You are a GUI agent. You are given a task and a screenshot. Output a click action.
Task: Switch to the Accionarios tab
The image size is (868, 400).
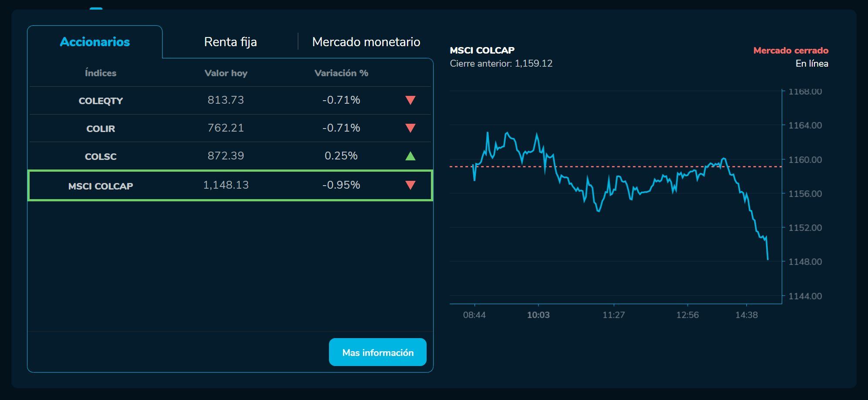click(x=95, y=42)
